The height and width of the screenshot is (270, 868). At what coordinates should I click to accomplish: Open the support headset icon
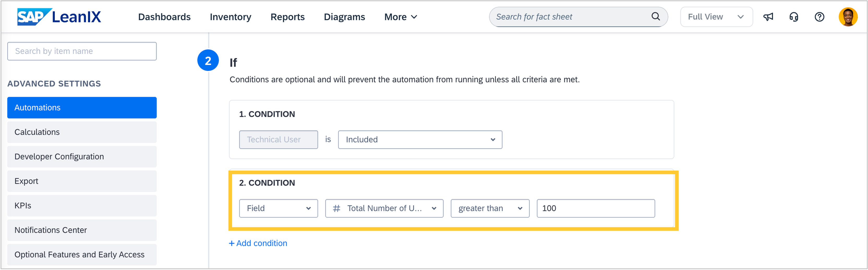coord(794,17)
